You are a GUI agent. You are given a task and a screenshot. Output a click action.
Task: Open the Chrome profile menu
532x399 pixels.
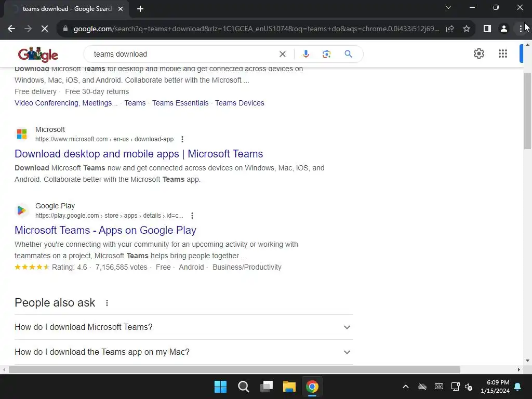(504, 29)
